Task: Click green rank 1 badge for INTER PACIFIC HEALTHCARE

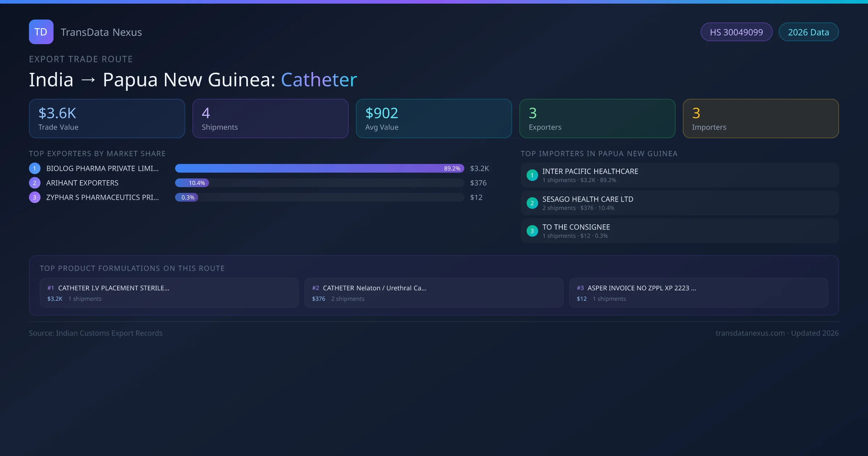Action: [x=532, y=175]
